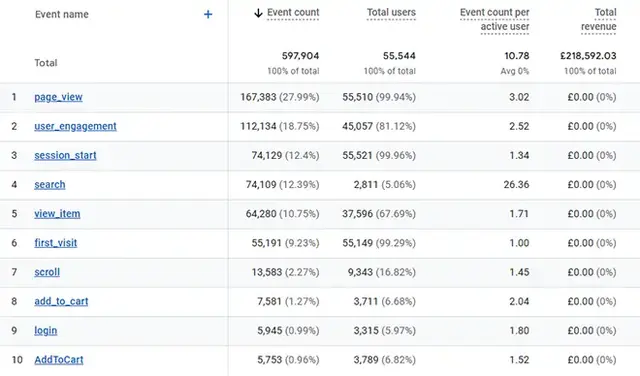Open the search event link
Viewport: 640px width, 376px height.
50,185
